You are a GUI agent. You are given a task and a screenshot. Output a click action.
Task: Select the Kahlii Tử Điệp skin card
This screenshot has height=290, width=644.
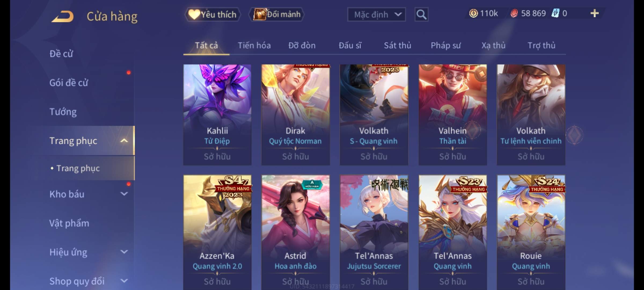point(217,115)
